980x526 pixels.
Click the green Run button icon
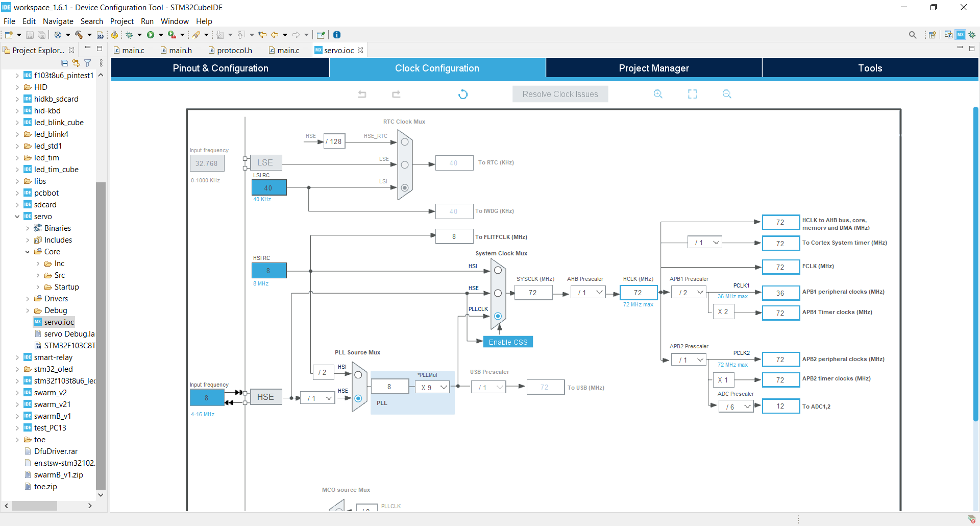coord(151,35)
